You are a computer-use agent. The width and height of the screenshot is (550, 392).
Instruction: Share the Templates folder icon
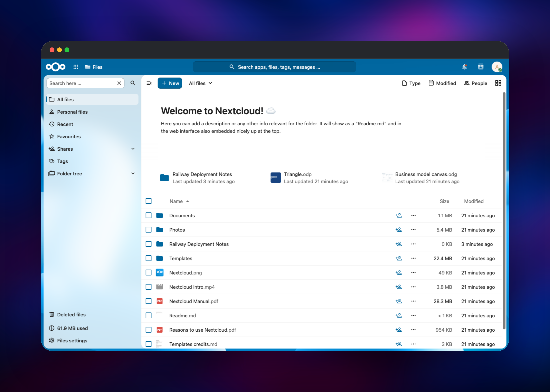[399, 258]
